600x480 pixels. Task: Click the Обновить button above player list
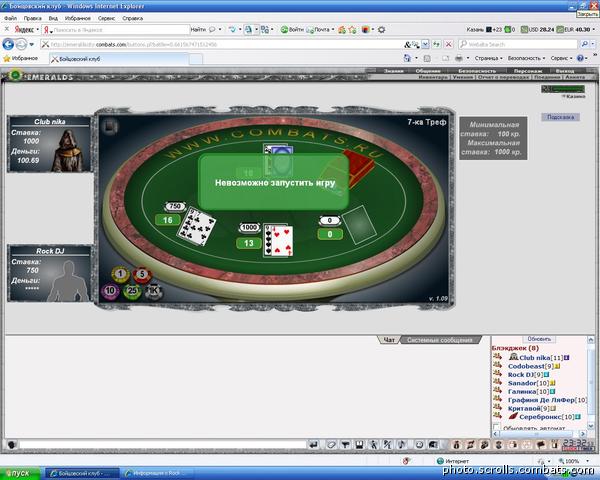point(539,339)
